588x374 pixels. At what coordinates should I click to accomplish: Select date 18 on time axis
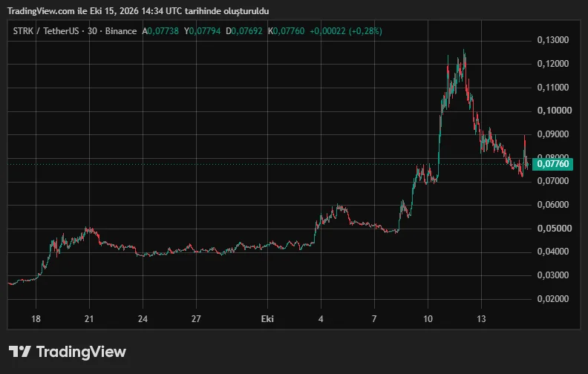click(36, 319)
